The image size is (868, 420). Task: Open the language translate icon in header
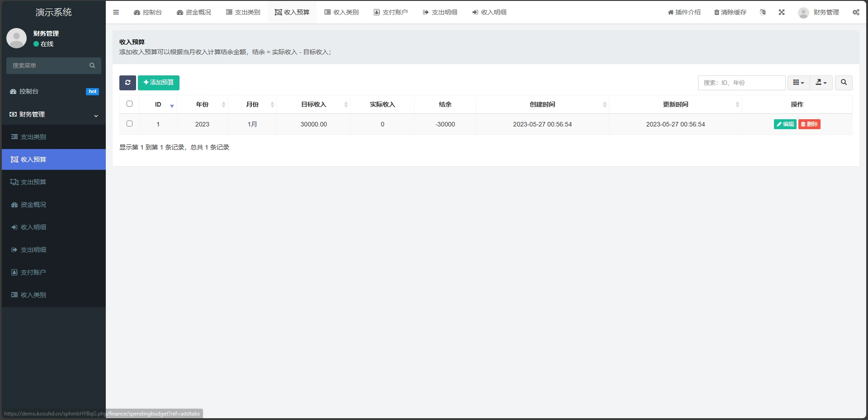[x=763, y=12]
